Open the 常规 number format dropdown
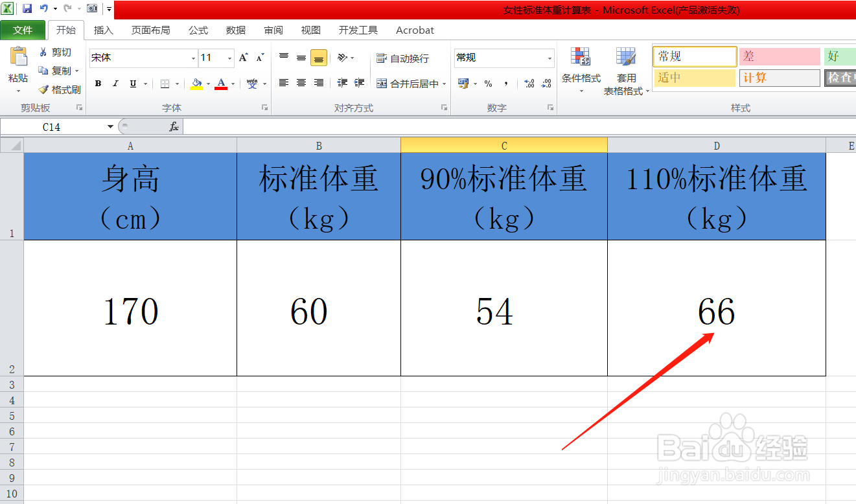 pyautogui.click(x=549, y=58)
